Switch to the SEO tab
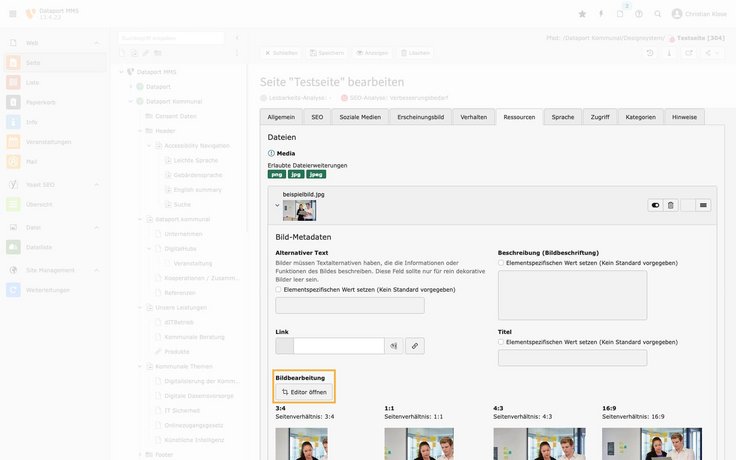Screen dimensions: 736x460 tap(317, 117)
